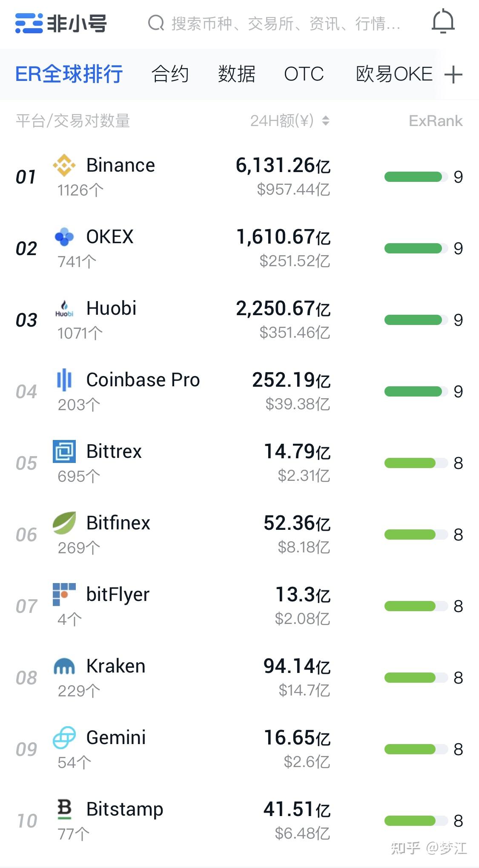
Task: Open Bitstamp exchange details
Action: (x=124, y=809)
